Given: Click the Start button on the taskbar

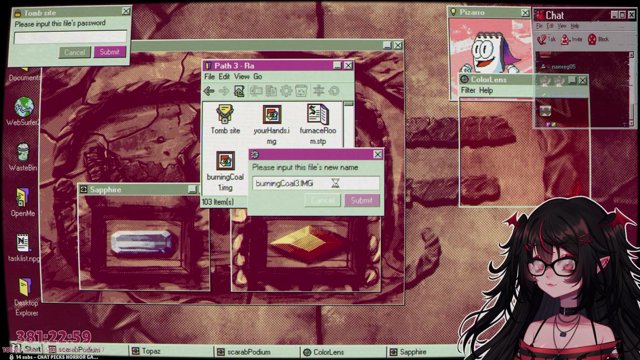Looking at the screenshot, I should pyautogui.click(x=28, y=349).
